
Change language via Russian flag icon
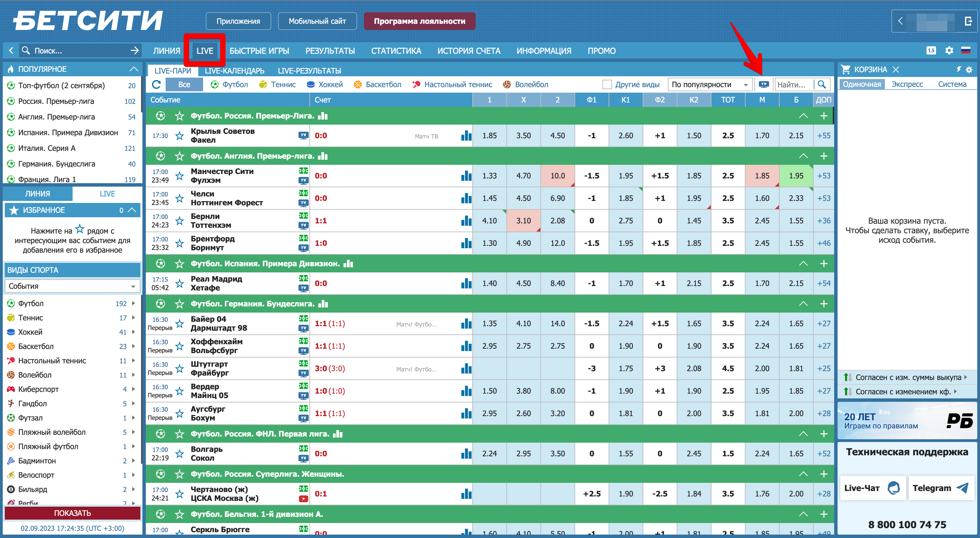tap(966, 51)
